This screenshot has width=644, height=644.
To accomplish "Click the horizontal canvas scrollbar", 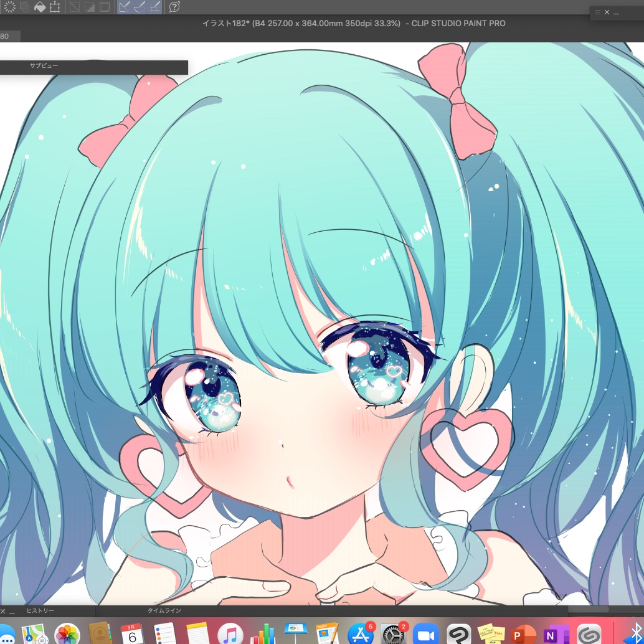I will (588, 609).
